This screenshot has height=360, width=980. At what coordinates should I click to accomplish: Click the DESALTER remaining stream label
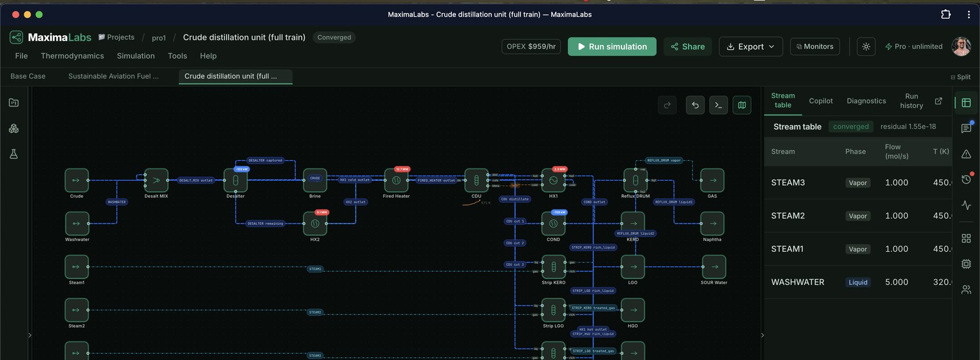(x=266, y=223)
